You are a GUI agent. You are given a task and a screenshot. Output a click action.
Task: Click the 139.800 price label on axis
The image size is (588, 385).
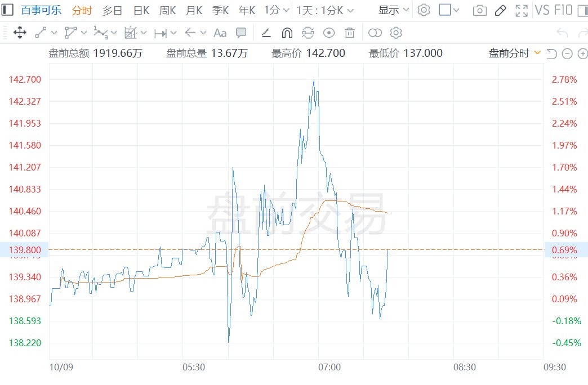click(x=24, y=249)
